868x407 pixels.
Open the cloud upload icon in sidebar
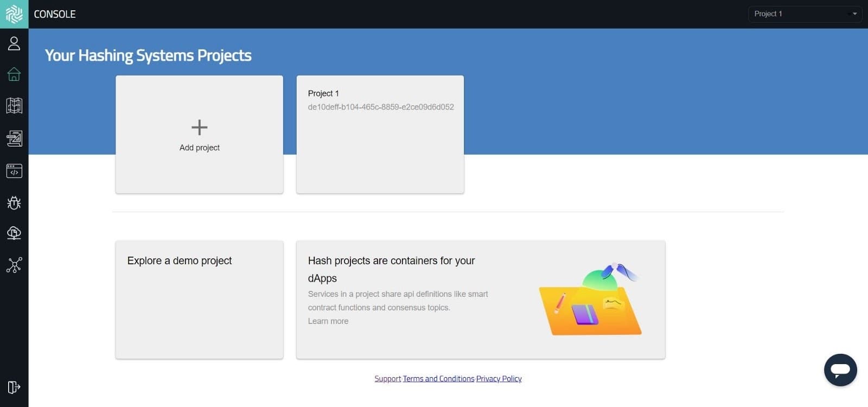14,233
